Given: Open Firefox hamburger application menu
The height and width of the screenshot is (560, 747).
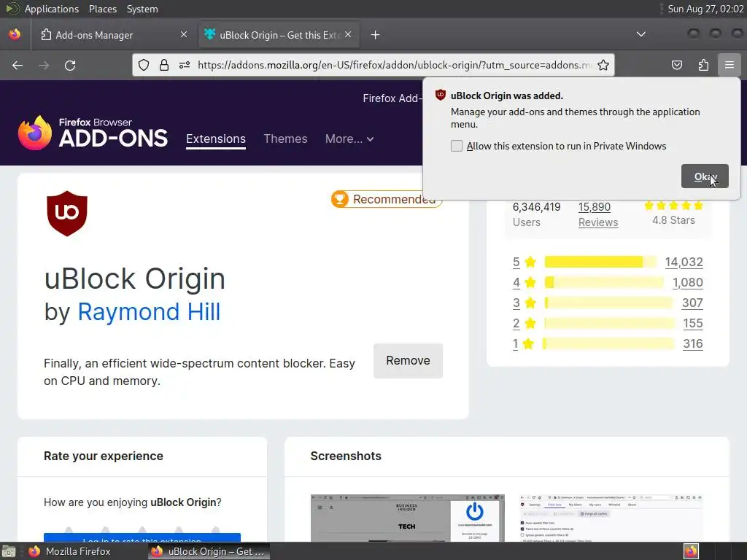Looking at the screenshot, I should (729, 65).
